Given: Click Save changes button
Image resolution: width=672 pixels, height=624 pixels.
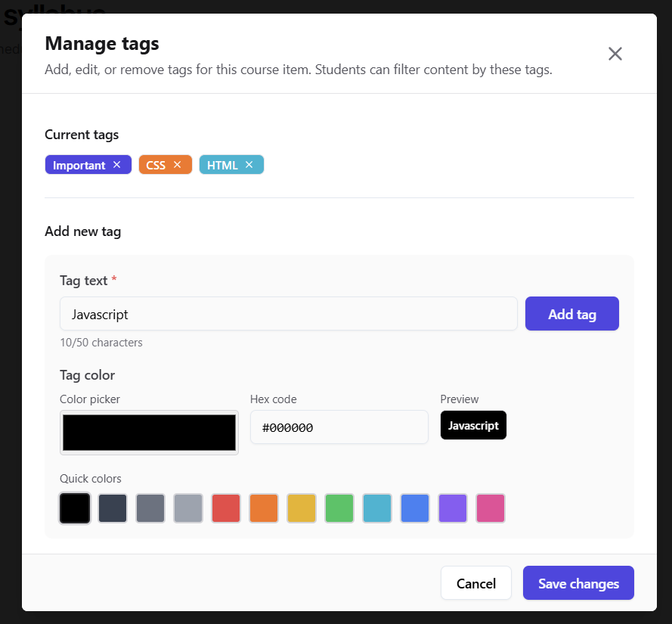Looking at the screenshot, I should (x=578, y=583).
